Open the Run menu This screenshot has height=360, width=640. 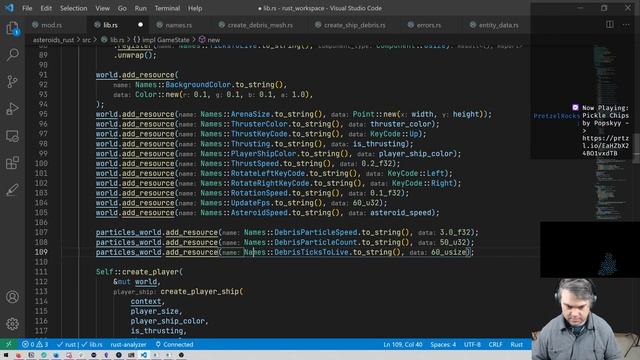coord(140,8)
